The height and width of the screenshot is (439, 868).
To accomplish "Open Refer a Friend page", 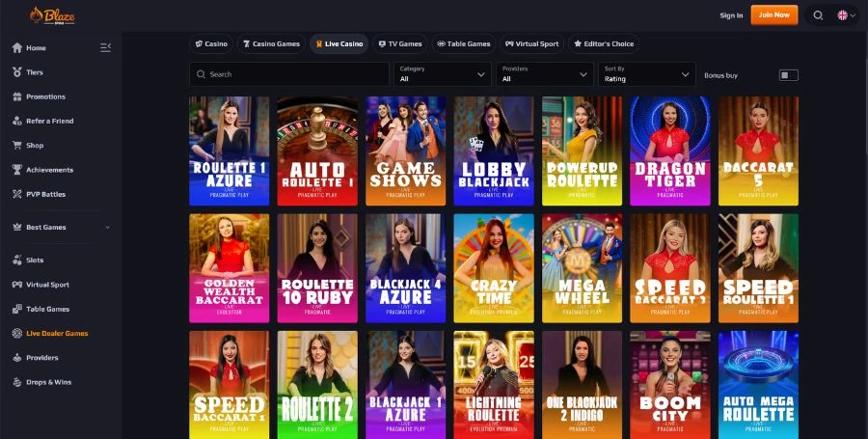I will (50, 121).
